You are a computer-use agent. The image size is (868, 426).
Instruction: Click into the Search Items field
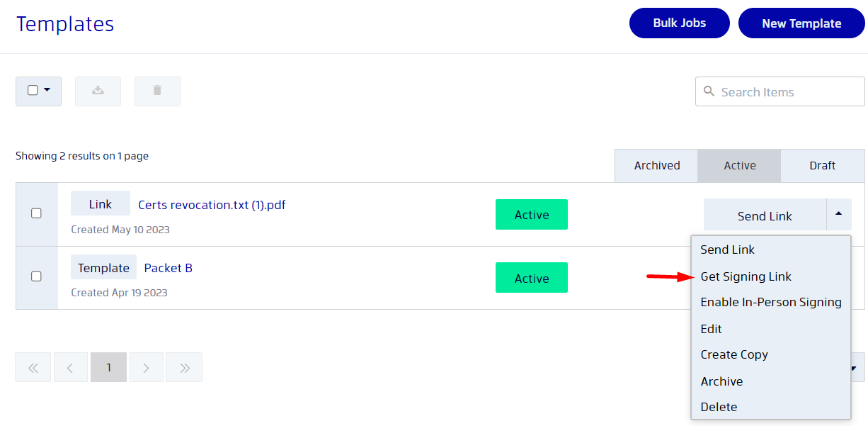pyautogui.click(x=780, y=91)
